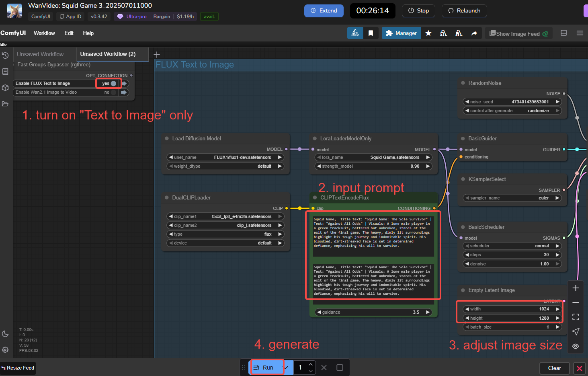Open the hamburger menu icon at top right
This screenshot has width=588, height=376.
pos(580,33)
